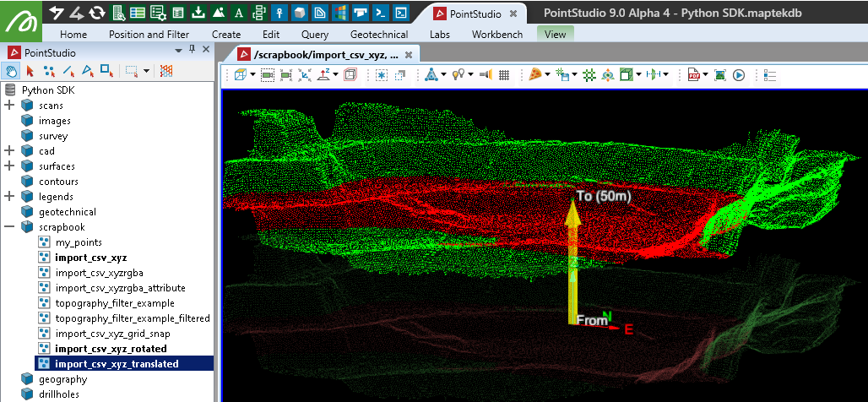Click the zoom-to-extents arrows icon

pos(305,75)
